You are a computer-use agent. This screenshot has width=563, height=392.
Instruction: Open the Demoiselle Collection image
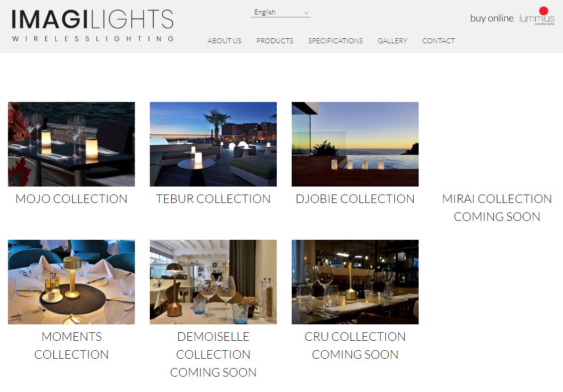pyautogui.click(x=213, y=282)
